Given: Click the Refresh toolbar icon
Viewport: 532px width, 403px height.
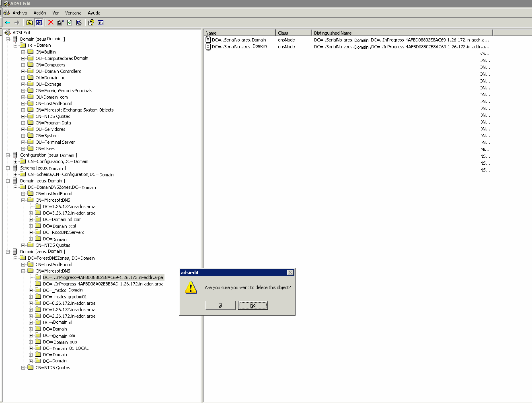Looking at the screenshot, I should click(x=70, y=23).
